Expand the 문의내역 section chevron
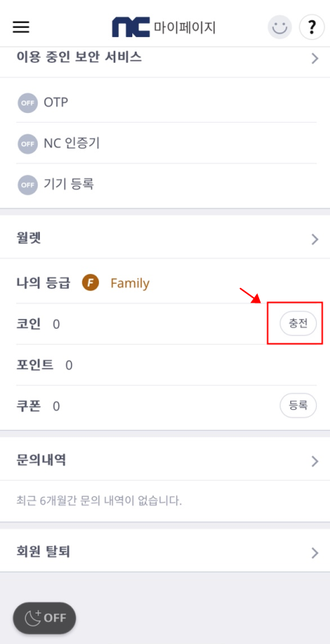 pyautogui.click(x=314, y=462)
